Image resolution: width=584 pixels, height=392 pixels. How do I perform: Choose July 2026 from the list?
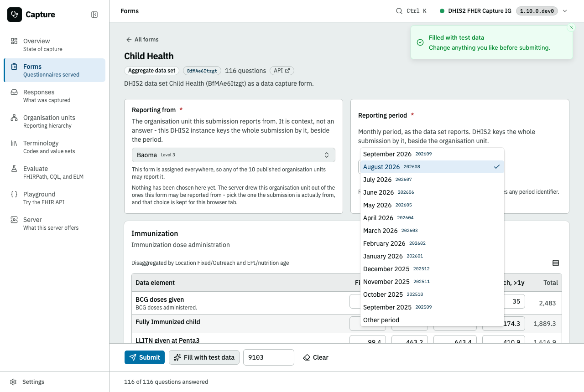click(x=432, y=180)
